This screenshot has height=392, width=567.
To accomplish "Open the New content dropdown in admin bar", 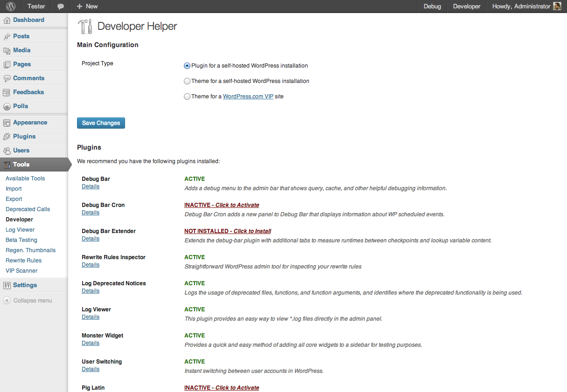I will 87,7.
